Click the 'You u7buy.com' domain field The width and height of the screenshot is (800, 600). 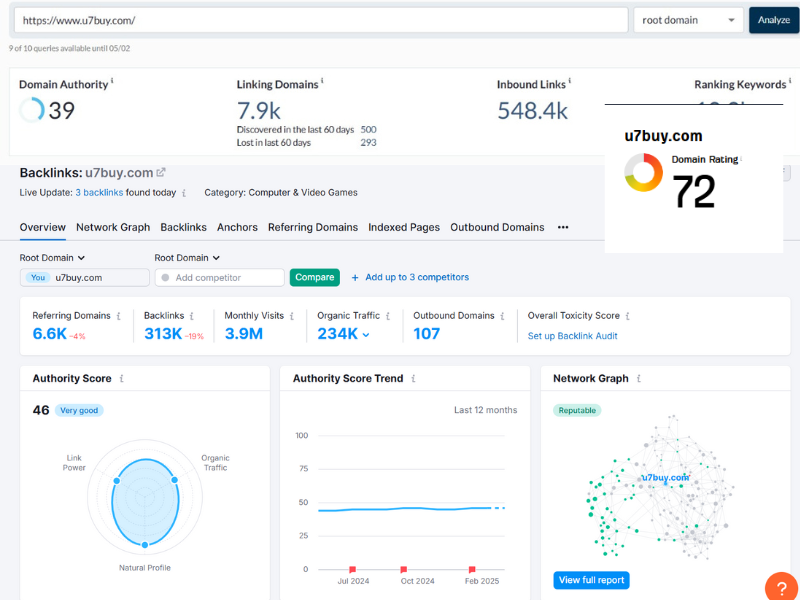85,278
